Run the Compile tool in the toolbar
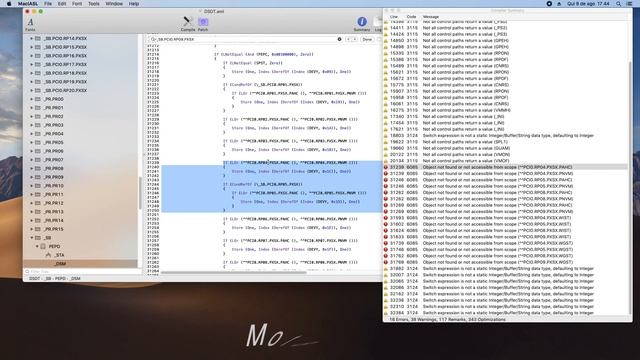640x360 pixels. (188, 24)
